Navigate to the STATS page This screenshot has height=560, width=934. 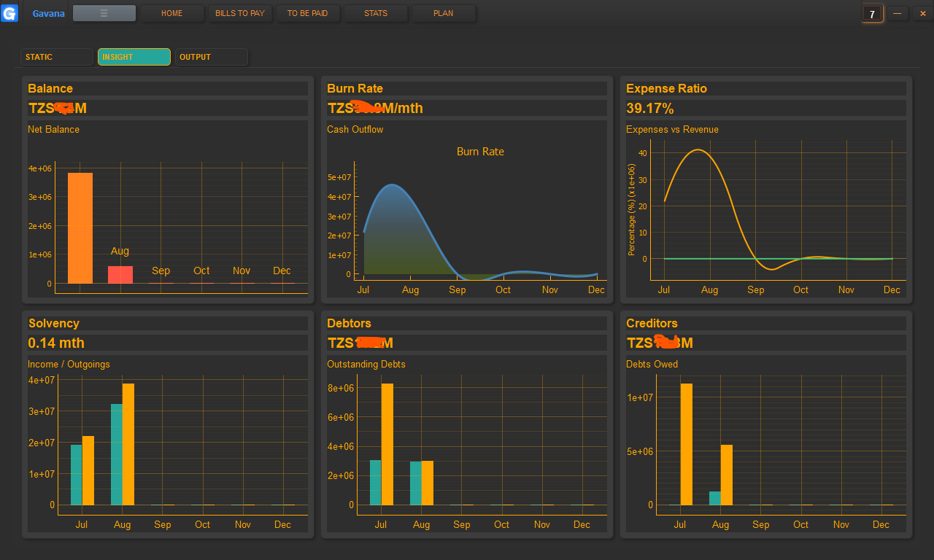376,13
